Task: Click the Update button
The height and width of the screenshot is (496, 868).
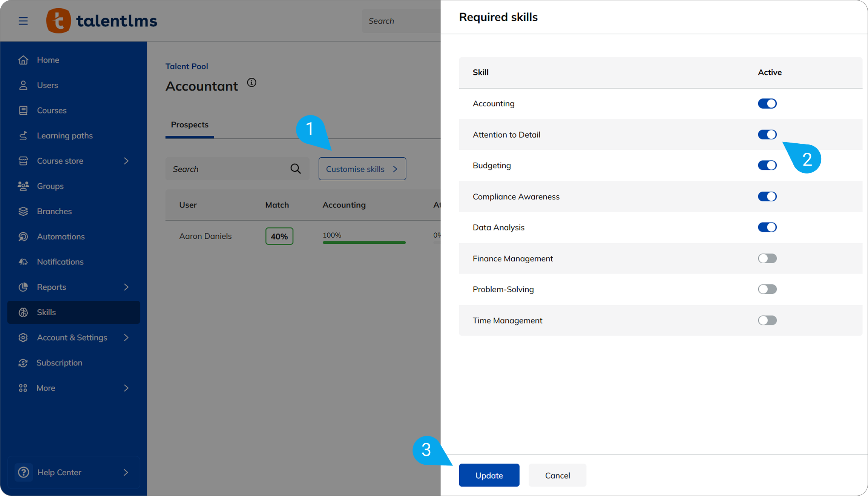Action: (489, 475)
